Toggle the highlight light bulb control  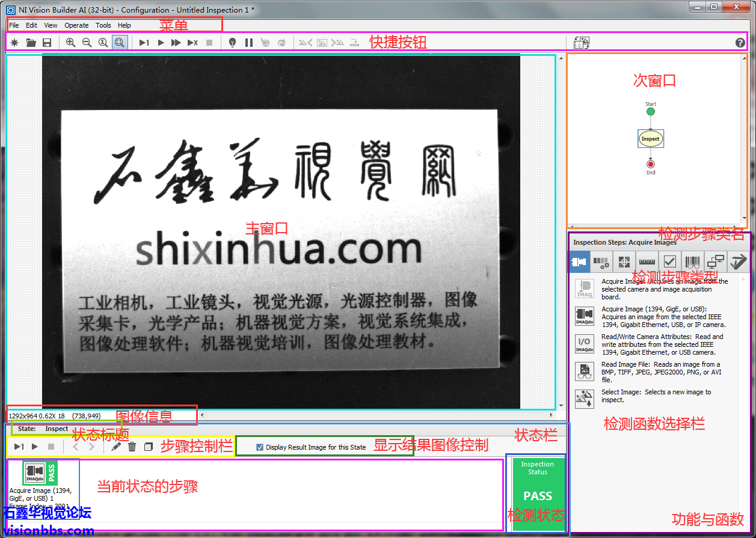pyautogui.click(x=232, y=42)
